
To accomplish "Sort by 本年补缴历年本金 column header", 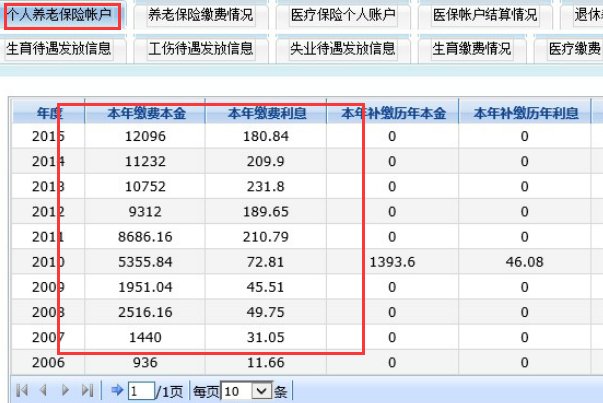I will pyautogui.click(x=392, y=113).
